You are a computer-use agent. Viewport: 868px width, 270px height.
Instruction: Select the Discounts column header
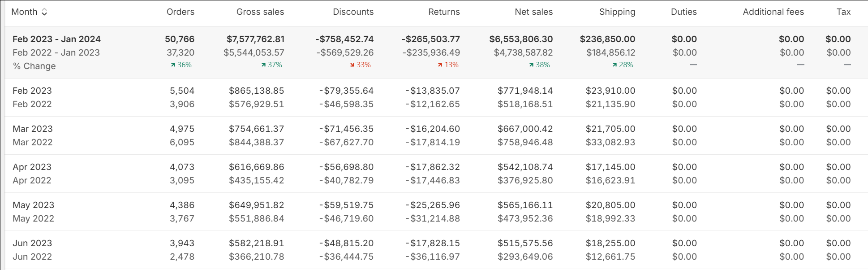[353, 12]
